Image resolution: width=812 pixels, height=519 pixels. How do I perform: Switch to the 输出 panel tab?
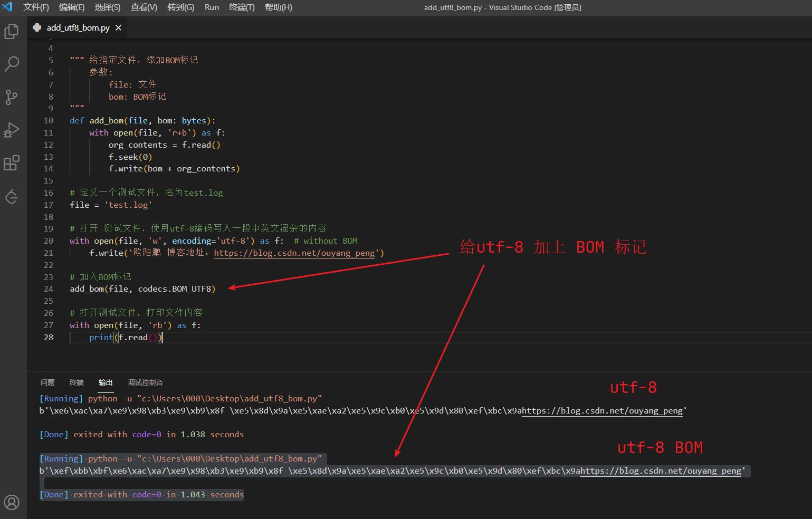pos(106,382)
